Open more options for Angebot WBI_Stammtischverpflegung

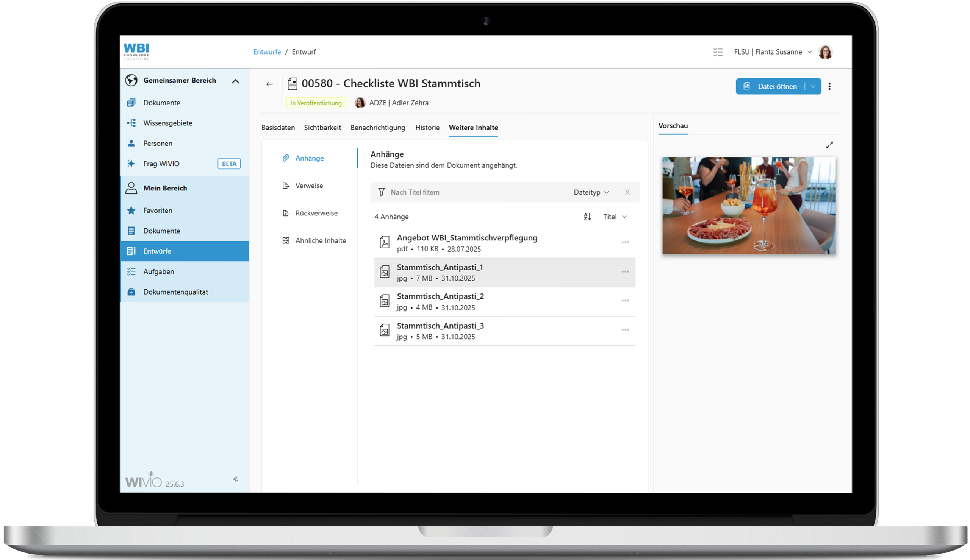pyautogui.click(x=625, y=242)
